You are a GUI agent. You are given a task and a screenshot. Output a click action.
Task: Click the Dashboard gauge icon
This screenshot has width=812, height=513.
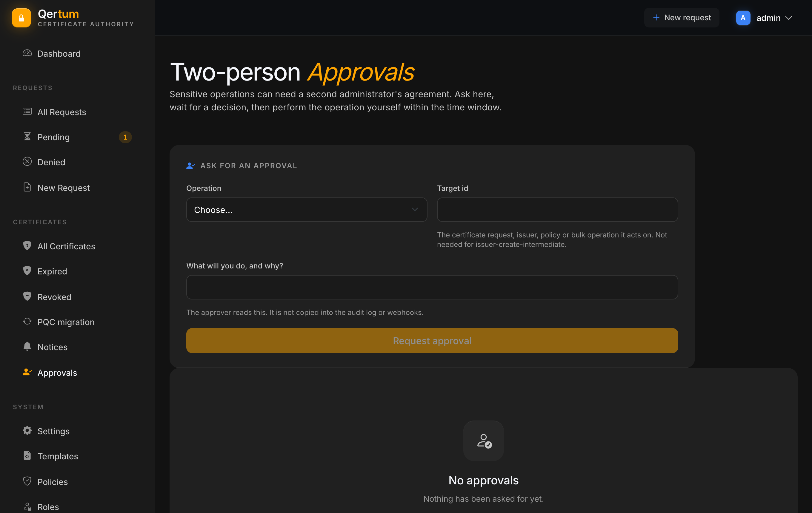27,53
